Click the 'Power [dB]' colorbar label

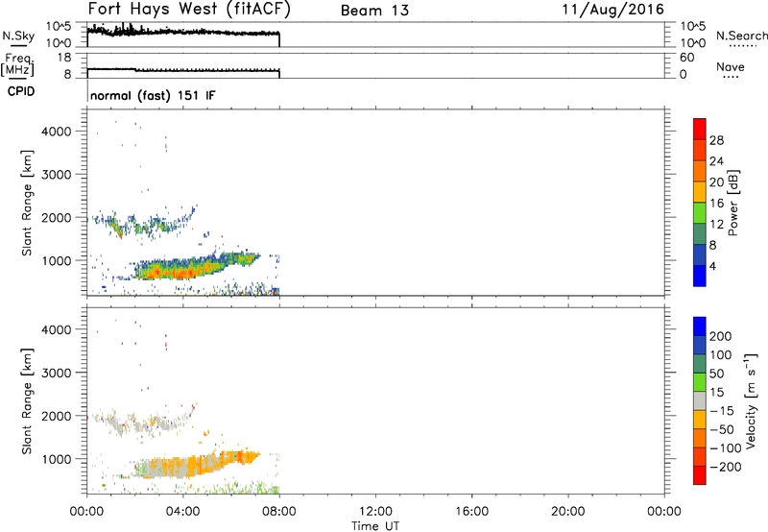(x=732, y=203)
